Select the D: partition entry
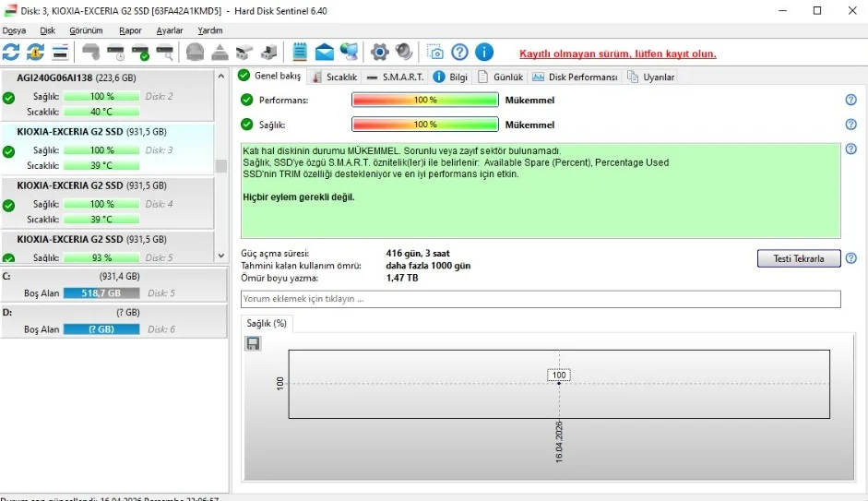The height and width of the screenshot is (501, 868). point(113,320)
